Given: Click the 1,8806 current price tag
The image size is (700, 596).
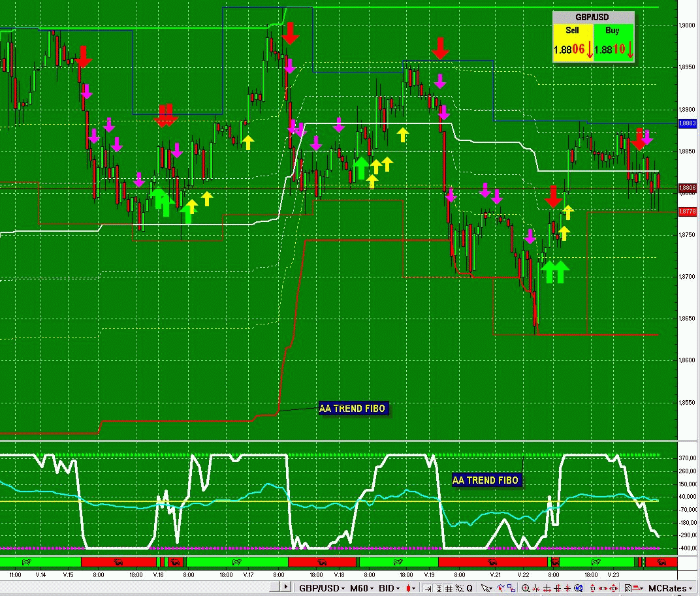Looking at the screenshot, I should 688,188.
